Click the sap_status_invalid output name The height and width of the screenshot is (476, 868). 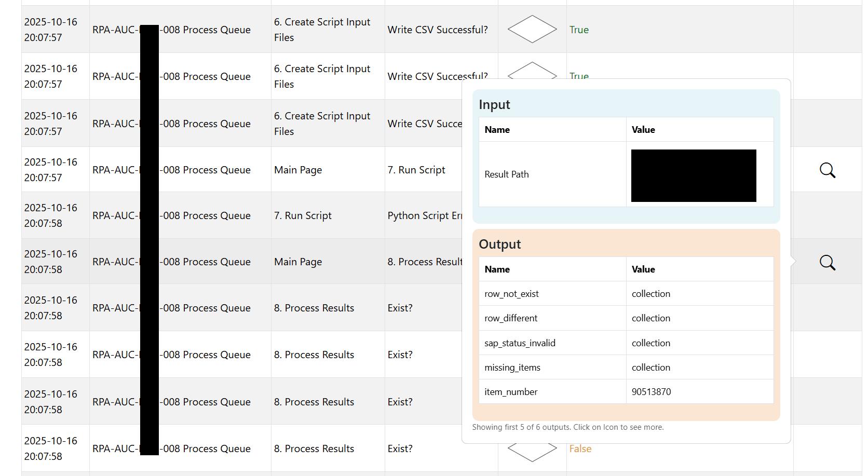[520, 343]
